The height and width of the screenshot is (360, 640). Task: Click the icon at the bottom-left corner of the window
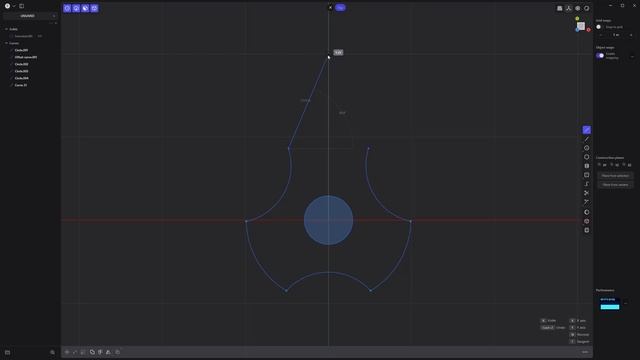(x=7, y=352)
